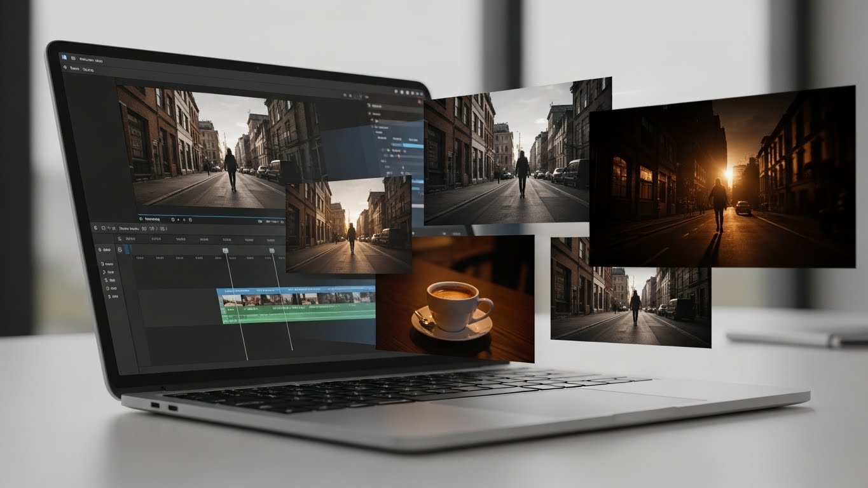Toggle the last track in the track list
Screen dimensions: 868x488
111,296
